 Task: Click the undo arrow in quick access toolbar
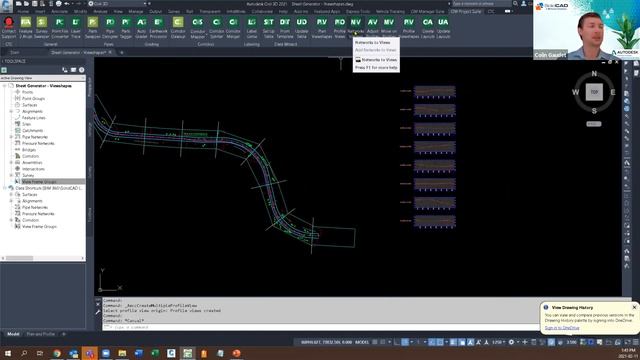[67, 4]
